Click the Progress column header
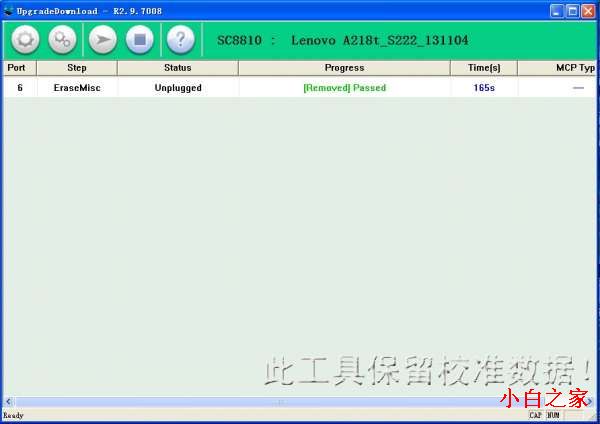This screenshot has width=600, height=424. [344, 68]
